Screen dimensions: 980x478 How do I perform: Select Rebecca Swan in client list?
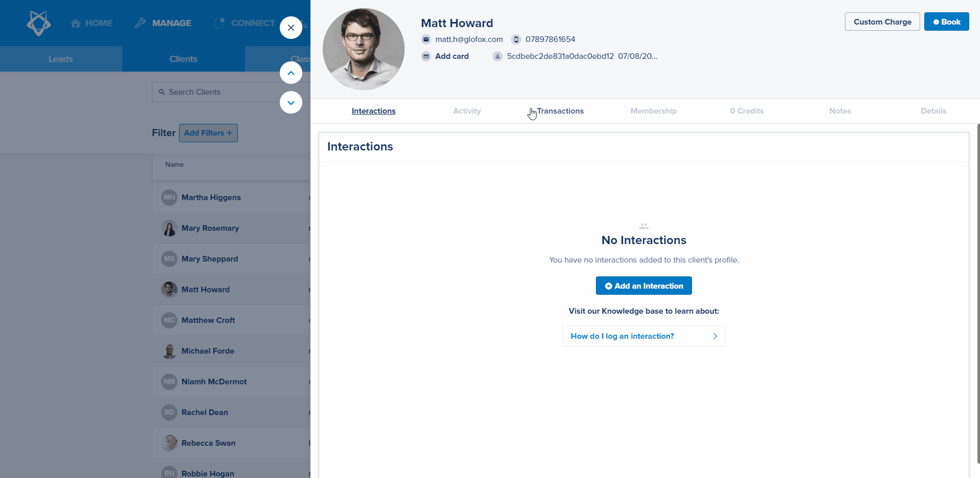point(208,443)
